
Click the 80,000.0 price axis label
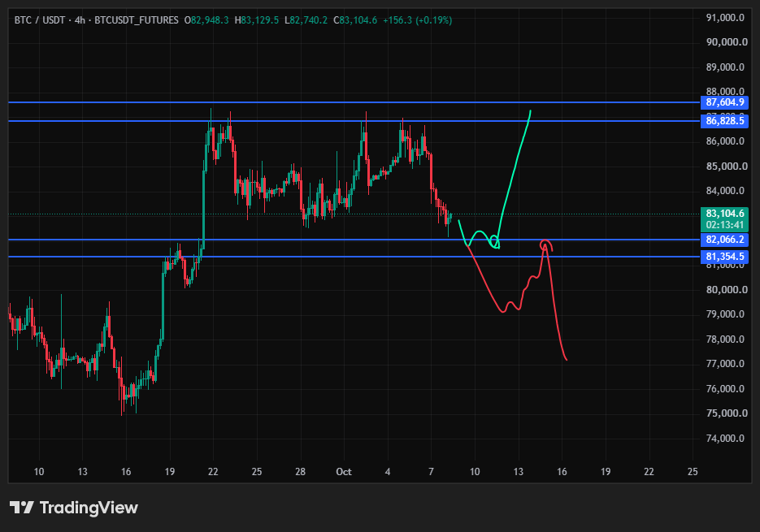tap(725, 290)
